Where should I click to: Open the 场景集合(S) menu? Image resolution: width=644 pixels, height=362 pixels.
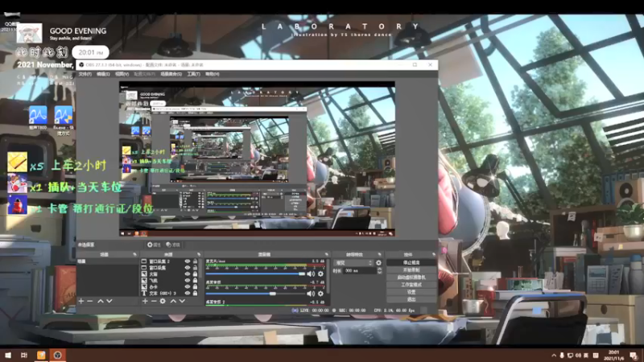click(171, 74)
